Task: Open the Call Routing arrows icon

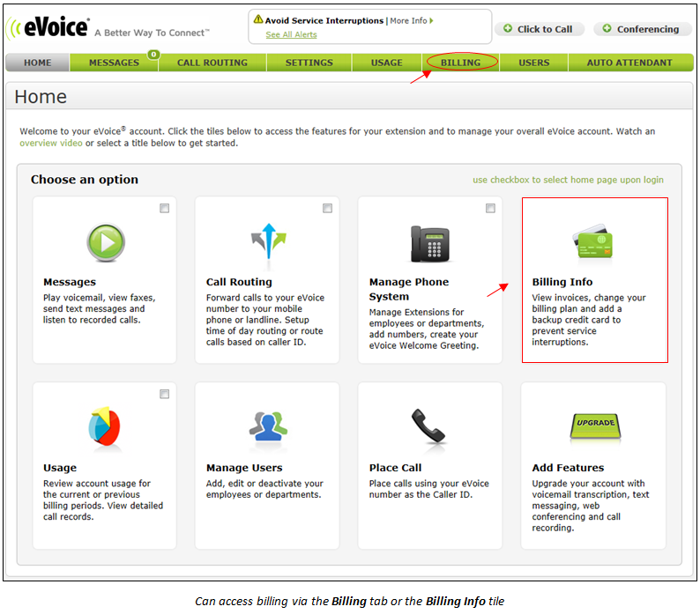Action: click(x=268, y=242)
